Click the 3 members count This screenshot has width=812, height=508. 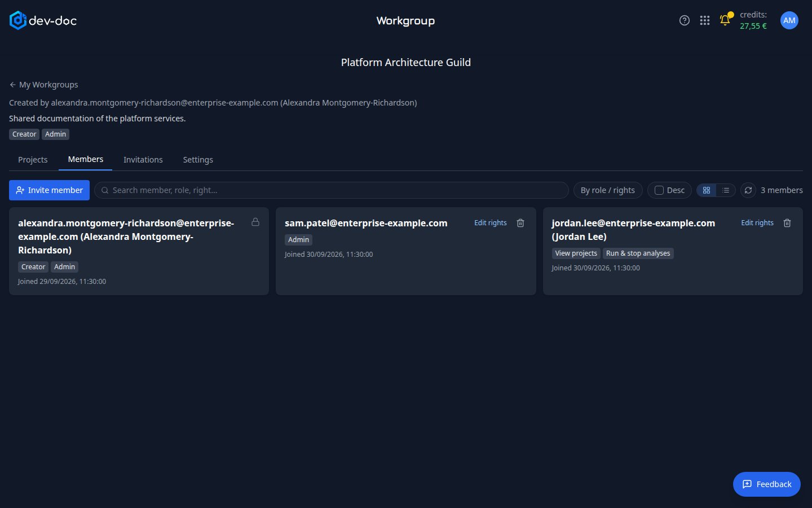point(782,190)
